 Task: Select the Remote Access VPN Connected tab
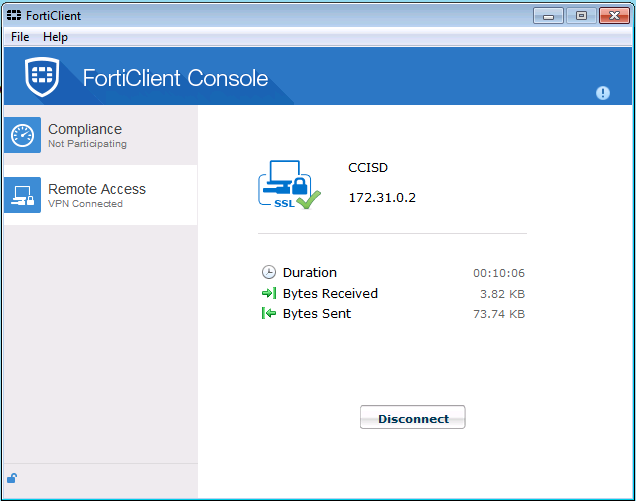[x=101, y=195]
